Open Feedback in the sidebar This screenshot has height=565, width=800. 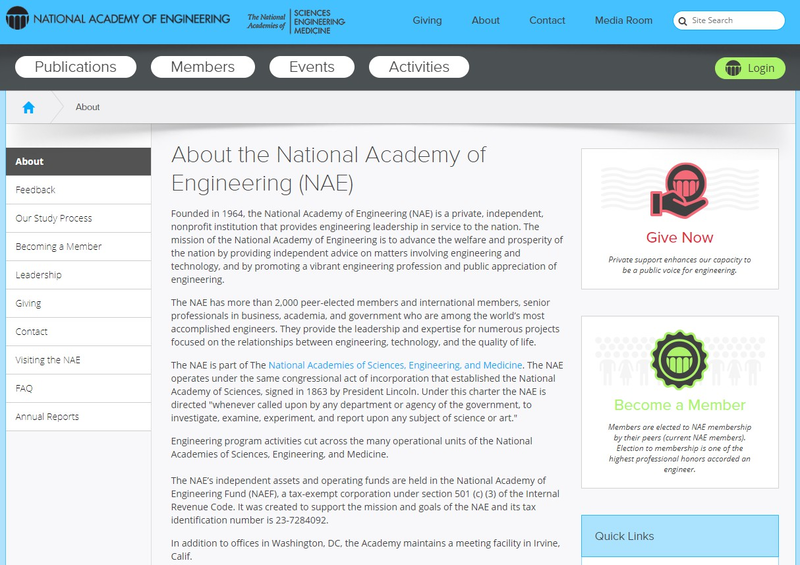(x=79, y=190)
